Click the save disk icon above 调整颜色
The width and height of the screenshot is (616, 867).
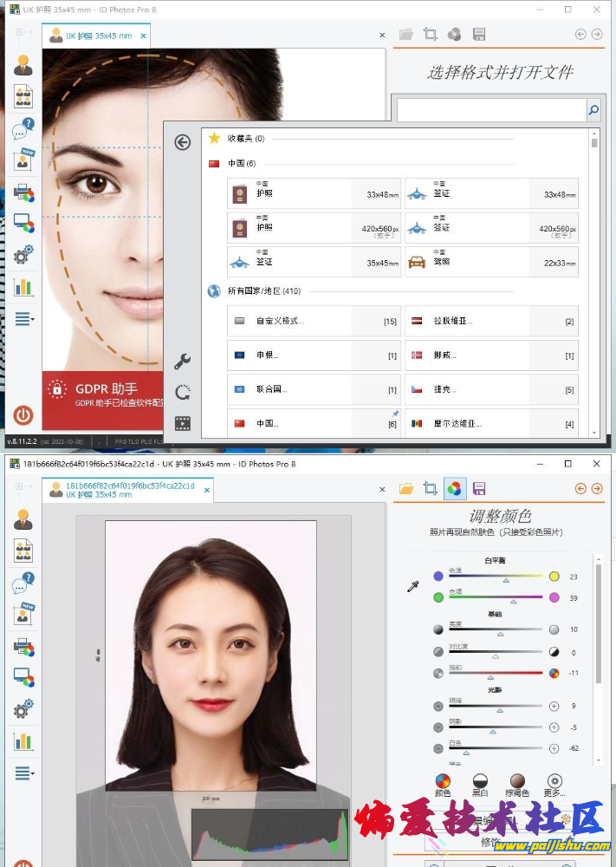(478, 489)
